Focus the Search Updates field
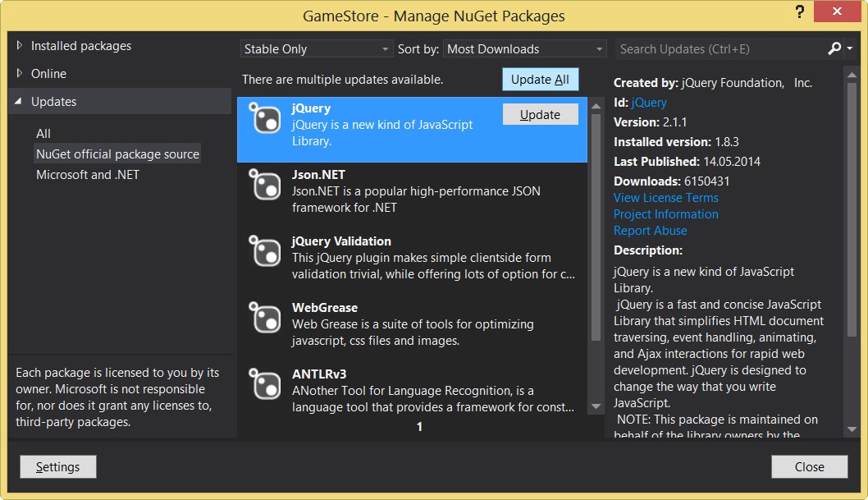 [x=720, y=48]
